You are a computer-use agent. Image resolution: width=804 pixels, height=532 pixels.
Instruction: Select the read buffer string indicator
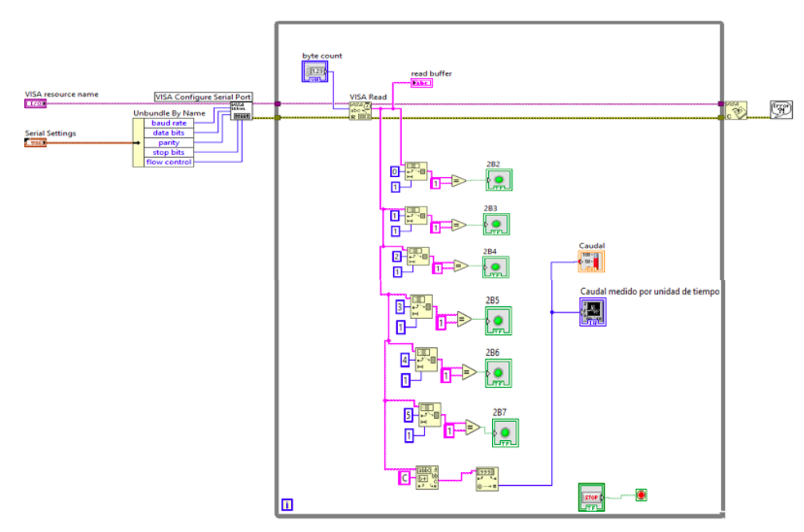point(421,83)
